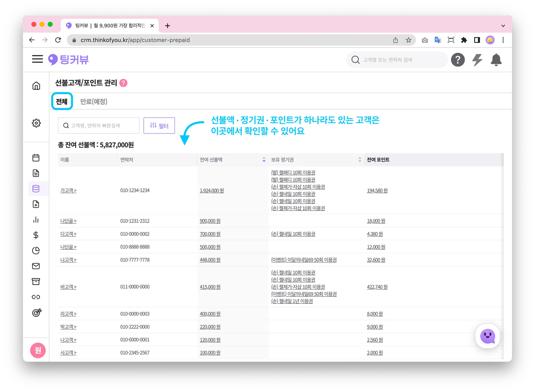This screenshot has height=392, width=535.
Task: Click the bar chart statistics icon
Action: (x=36, y=220)
